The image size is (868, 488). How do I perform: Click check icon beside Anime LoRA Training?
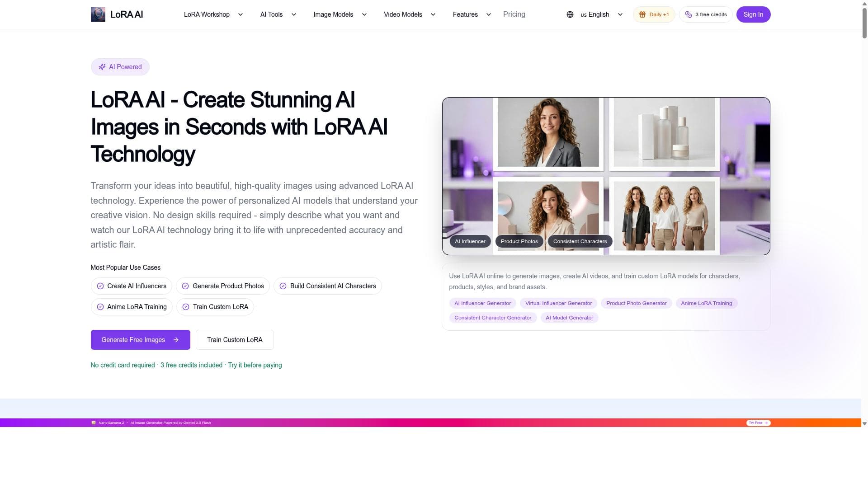tap(100, 307)
